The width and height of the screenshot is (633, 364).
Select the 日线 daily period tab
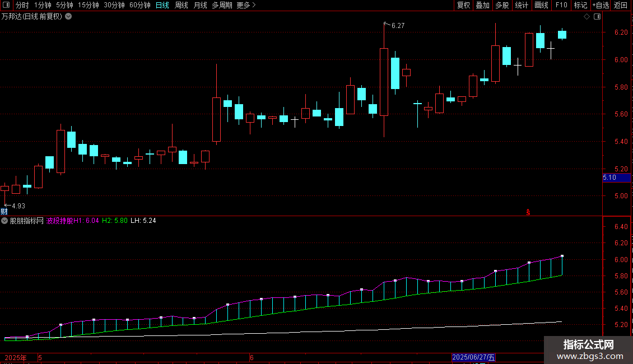[162, 5]
